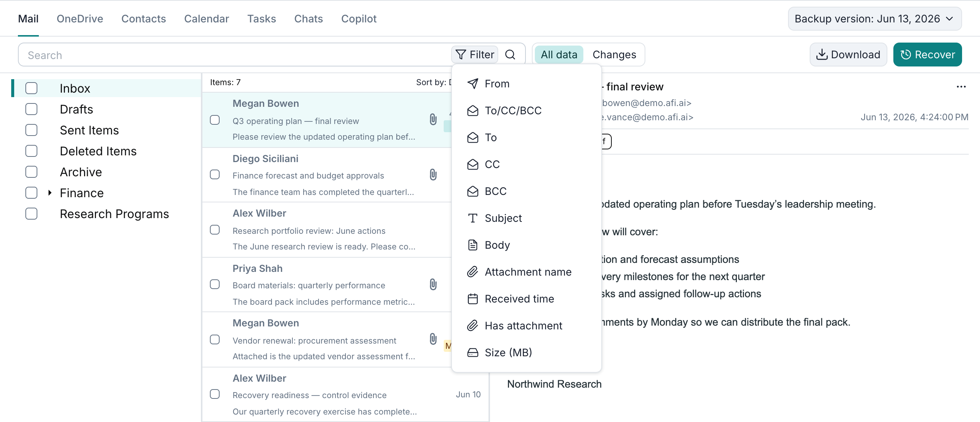Click the paperclip on Finance forecast email

[x=433, y=175]
